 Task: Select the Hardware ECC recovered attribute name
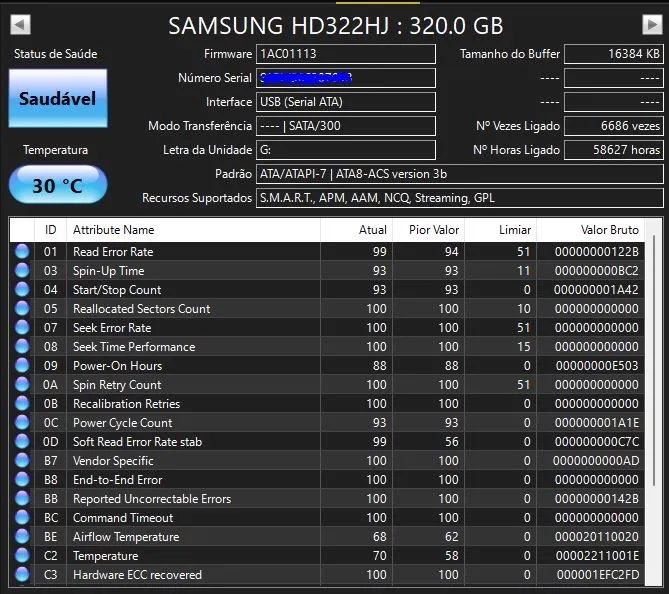(x=137, y=575)
